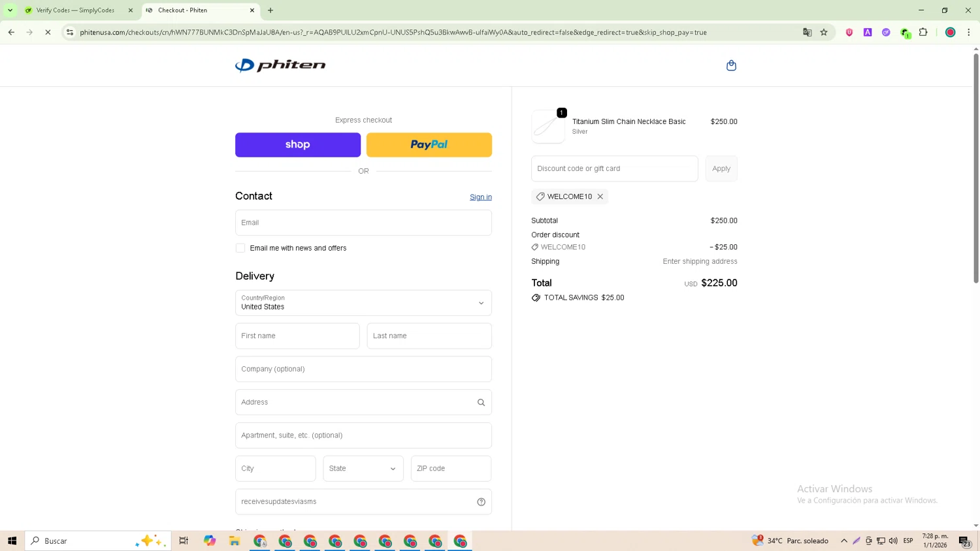Pay with the PayPal express button
This screenshot has width=980, height=551.
click(429, 145)
